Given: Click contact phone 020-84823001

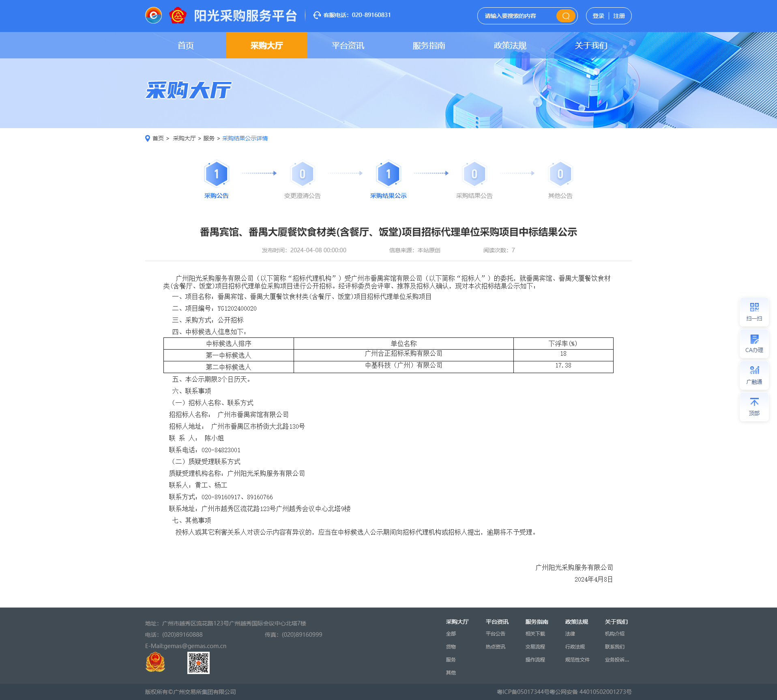Looking at the screenshot, I should tap(221, 450).
